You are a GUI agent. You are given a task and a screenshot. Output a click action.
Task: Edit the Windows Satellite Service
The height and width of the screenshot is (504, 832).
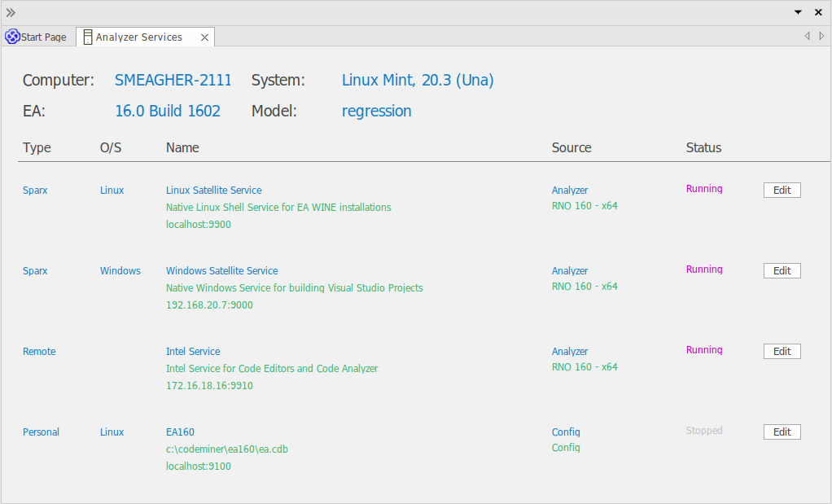(x=782, y=270)
